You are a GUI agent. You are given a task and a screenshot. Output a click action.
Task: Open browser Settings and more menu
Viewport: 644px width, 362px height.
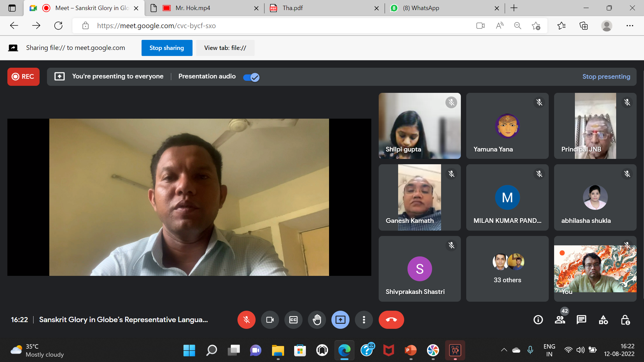pos(630,26)
